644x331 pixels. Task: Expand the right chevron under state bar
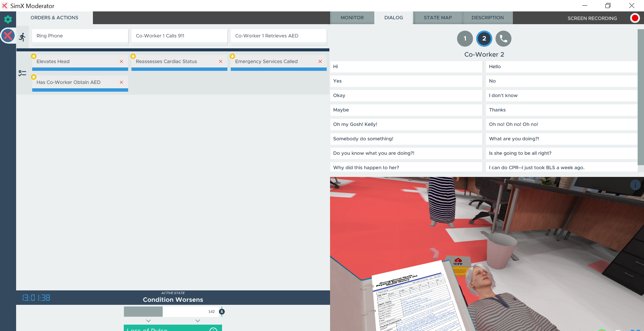[x=198, y=321]
